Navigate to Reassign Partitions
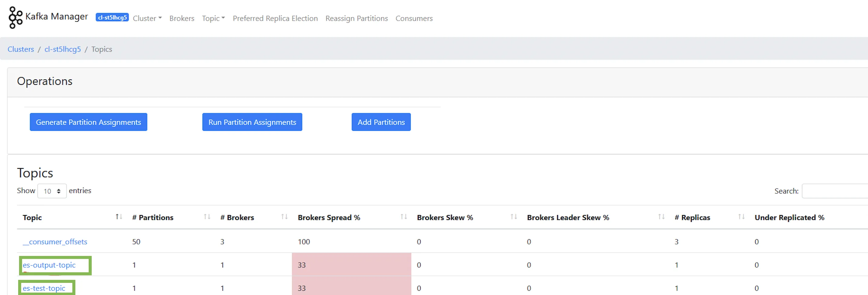This screenshot has width=868, height=295. [x=357, y=18]
